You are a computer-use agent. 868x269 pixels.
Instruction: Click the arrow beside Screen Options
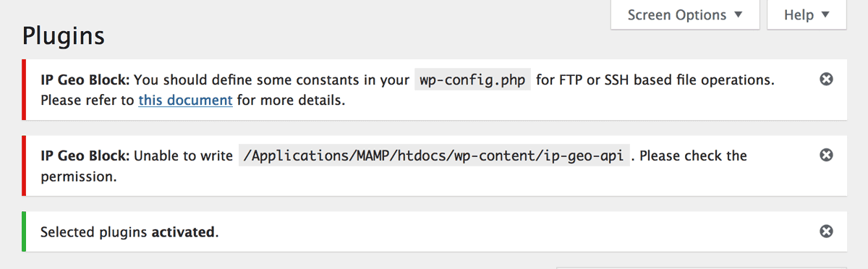pyautogui.click(x=738, y=15)
